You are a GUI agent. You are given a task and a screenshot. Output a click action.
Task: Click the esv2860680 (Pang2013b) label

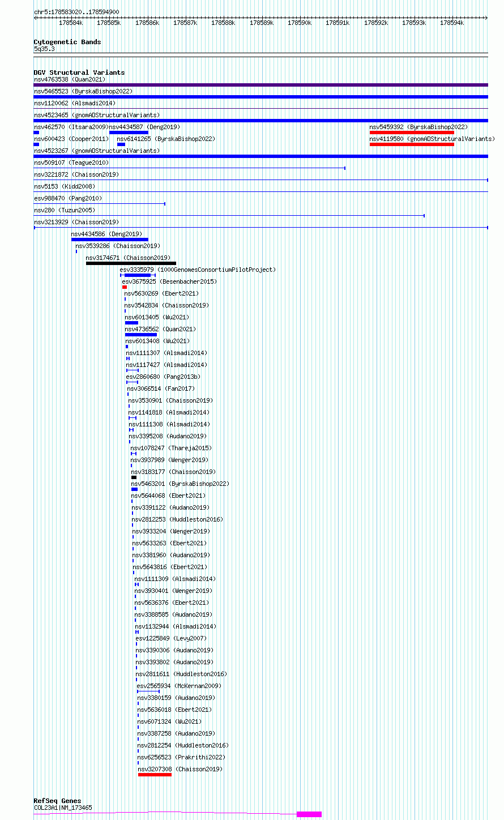click(163, 377)
